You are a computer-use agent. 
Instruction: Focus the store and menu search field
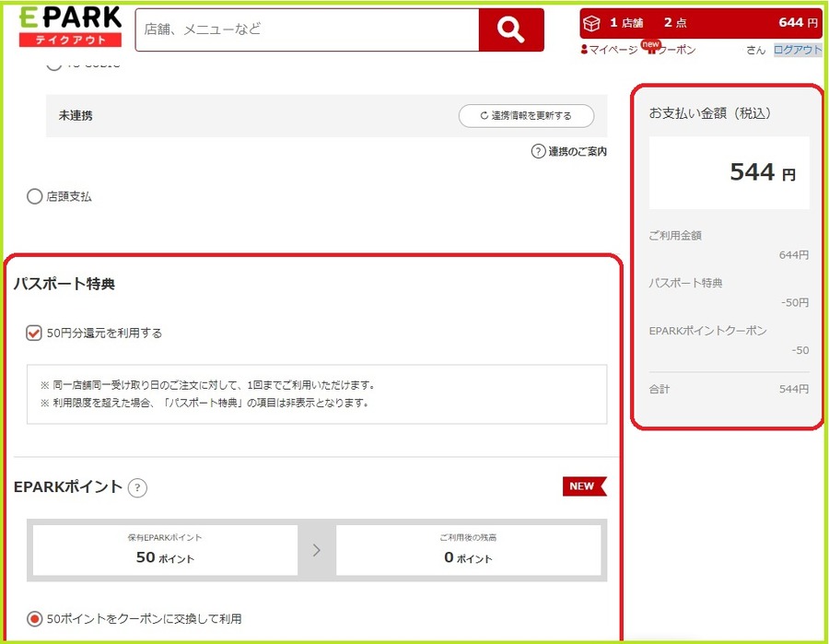click(307, 29)
